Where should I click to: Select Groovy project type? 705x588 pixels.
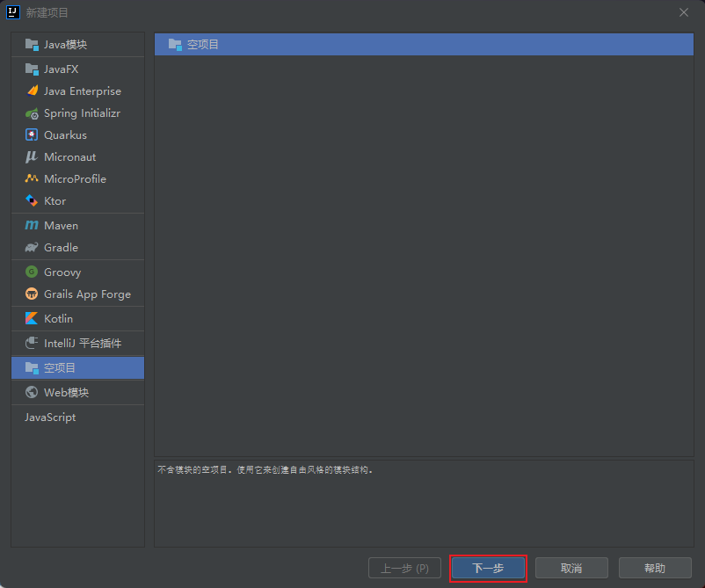(77, 272)
